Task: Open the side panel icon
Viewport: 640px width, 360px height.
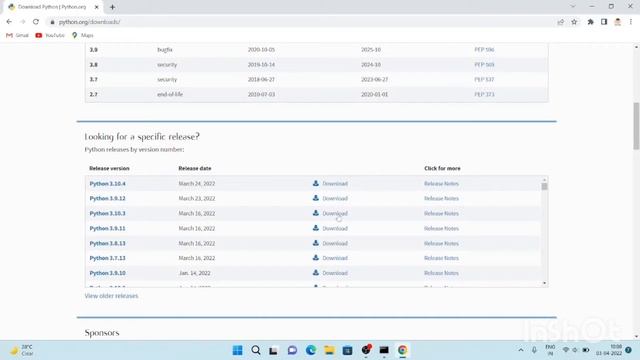Action: click(x=604, y=22)
